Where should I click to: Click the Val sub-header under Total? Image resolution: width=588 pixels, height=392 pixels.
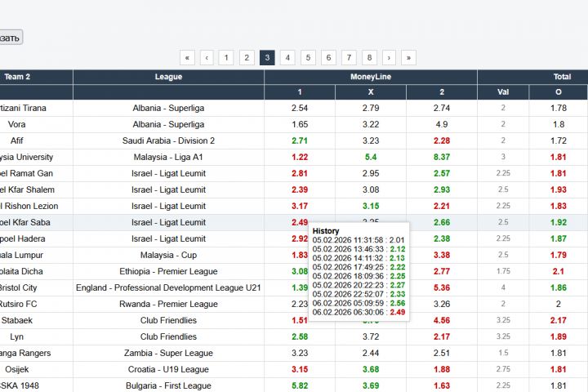(x=503, y=92)
